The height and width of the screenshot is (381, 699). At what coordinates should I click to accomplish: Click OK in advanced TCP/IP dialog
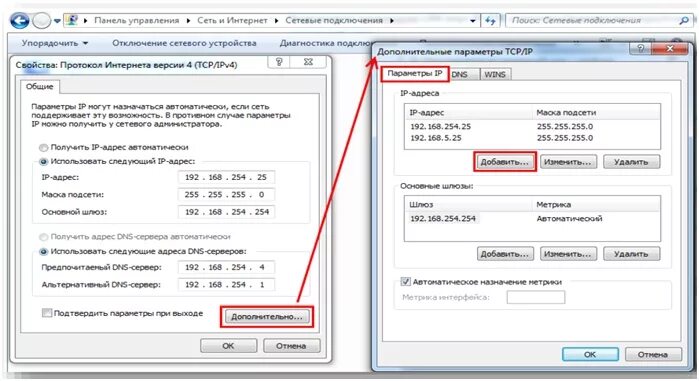click(590, 355)
